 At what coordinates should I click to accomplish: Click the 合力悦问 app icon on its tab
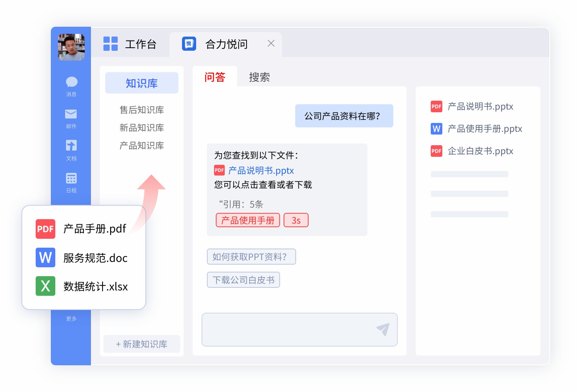188,44
